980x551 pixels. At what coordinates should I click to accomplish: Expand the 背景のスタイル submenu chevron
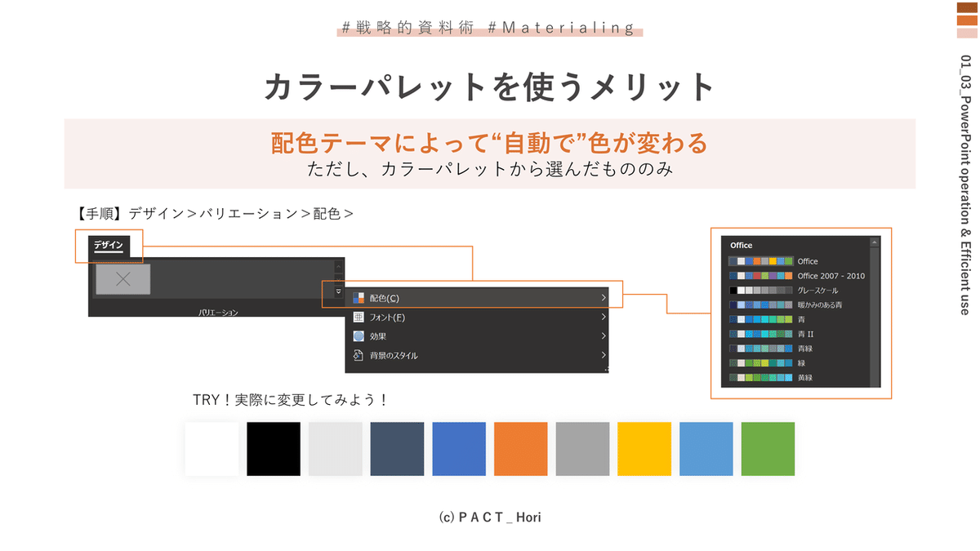pyautogui.click(x=604, y=355)
